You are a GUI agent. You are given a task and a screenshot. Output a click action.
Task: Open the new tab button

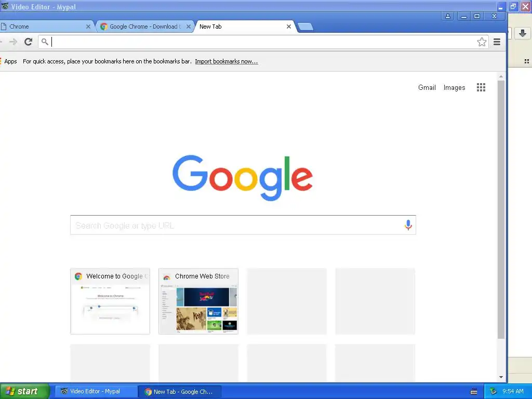pyautogui.click(x=305, y=27)
